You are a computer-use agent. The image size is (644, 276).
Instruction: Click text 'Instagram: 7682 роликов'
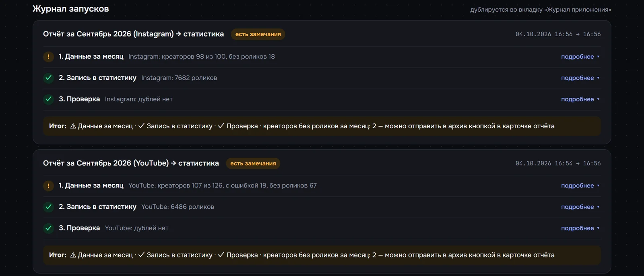[x=179, y=78]
